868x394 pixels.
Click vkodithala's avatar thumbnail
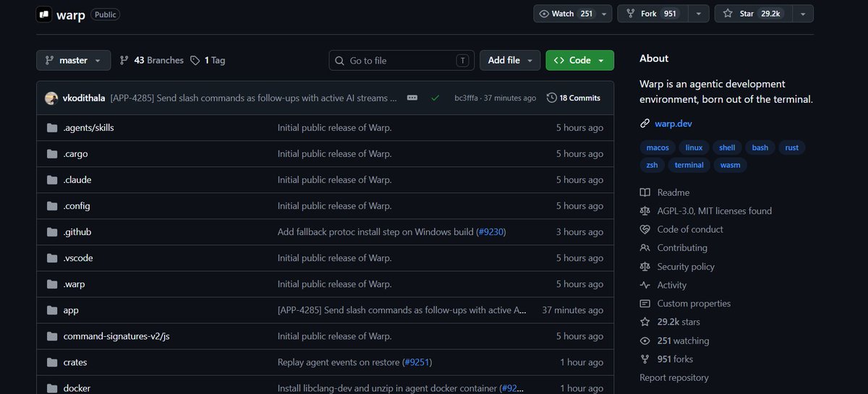[51, 98]
